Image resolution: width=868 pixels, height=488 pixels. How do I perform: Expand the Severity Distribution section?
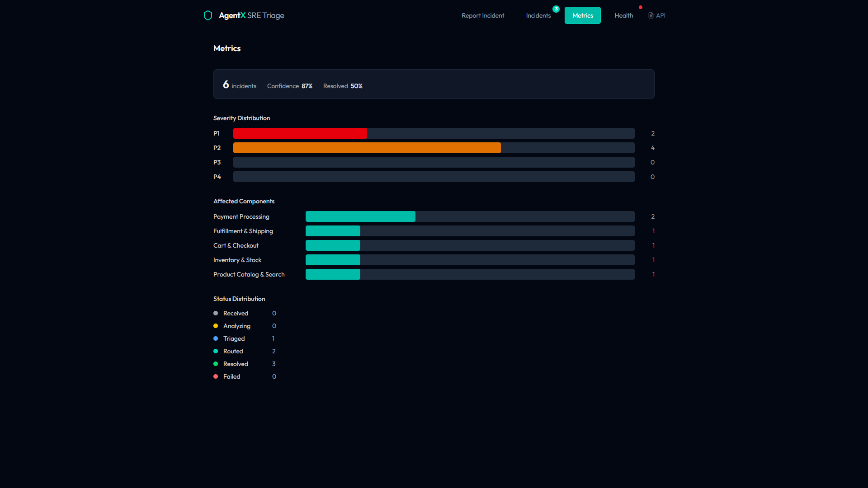click(x=241, y=118)
